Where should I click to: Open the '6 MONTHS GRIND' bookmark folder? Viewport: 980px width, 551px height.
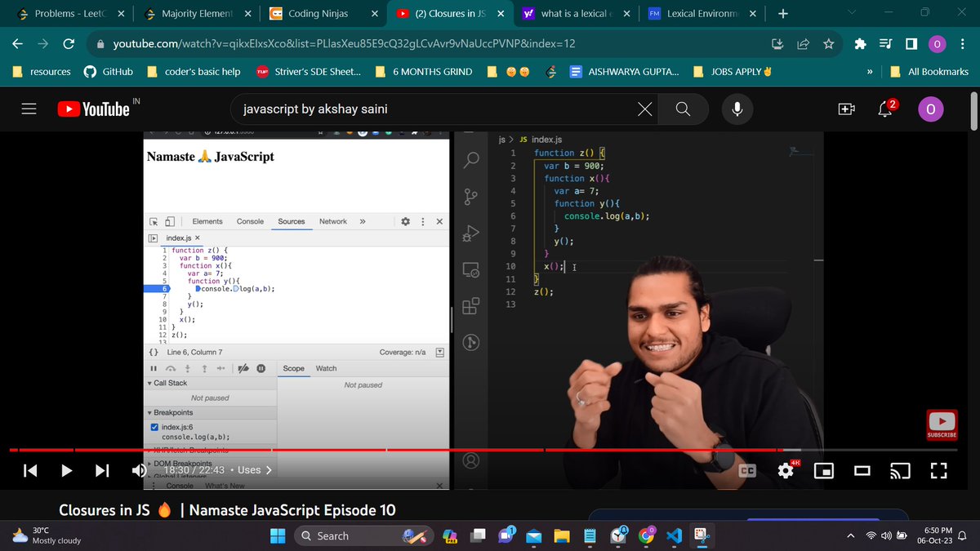click(424, 72)
